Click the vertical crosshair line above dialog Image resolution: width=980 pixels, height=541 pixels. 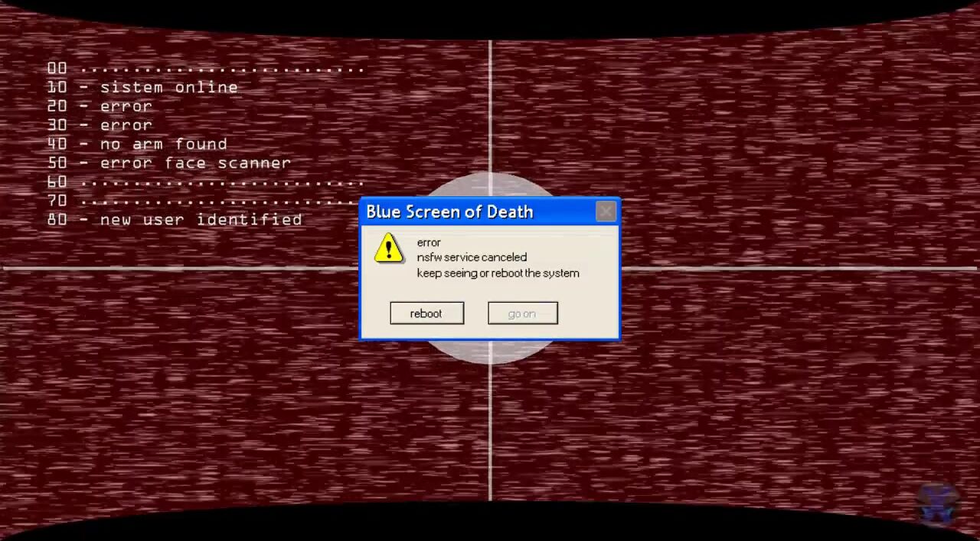490,115
